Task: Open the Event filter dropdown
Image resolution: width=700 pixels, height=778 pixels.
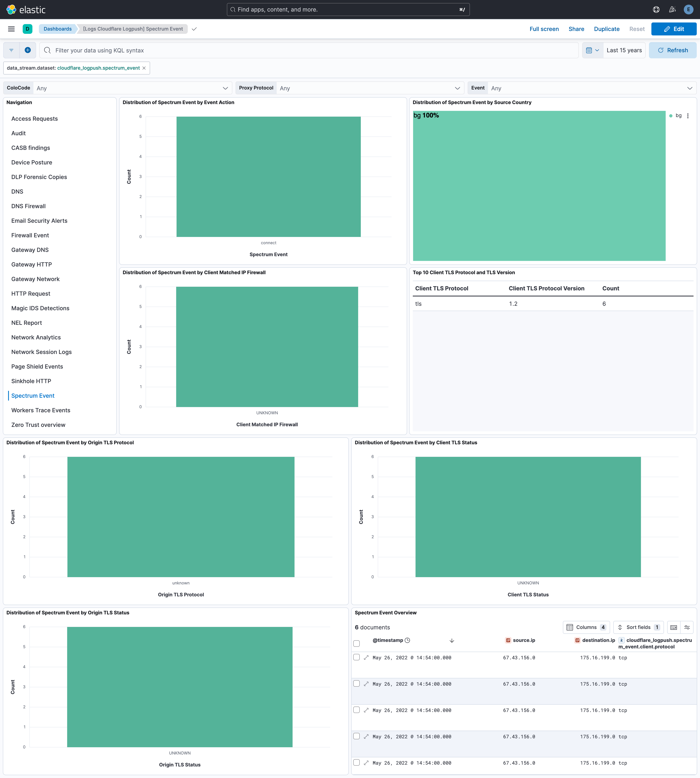Action: click(592, 88)
